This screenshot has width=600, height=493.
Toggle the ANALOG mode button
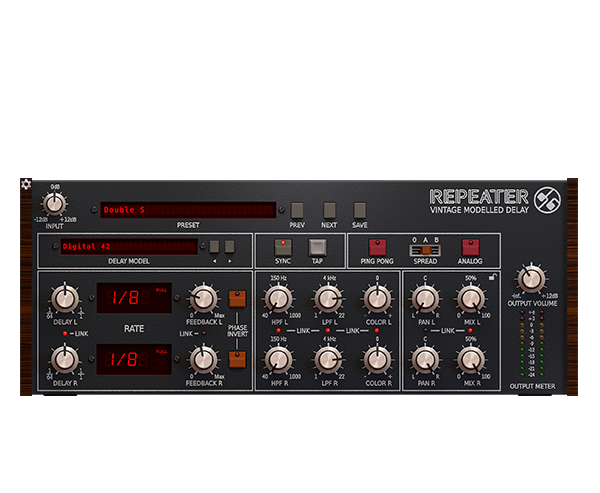(471, 248)
